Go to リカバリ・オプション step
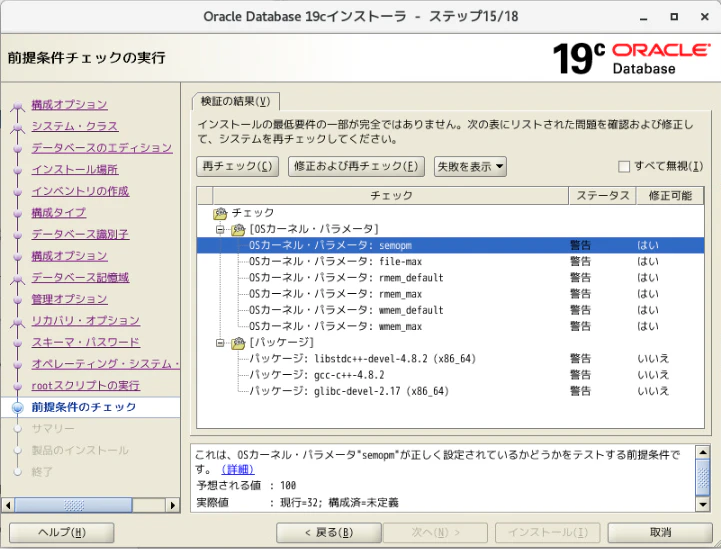This screenshot has height=549, width=721. click(x=86, y=321)
